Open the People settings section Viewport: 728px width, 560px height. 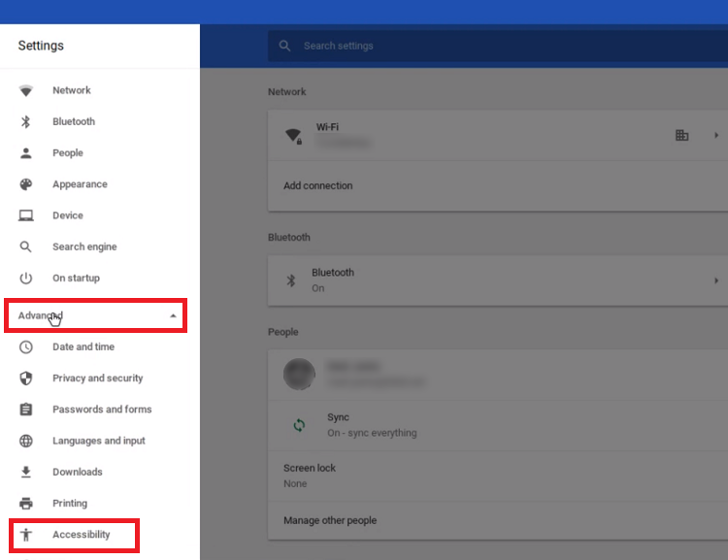coord(67,152)
